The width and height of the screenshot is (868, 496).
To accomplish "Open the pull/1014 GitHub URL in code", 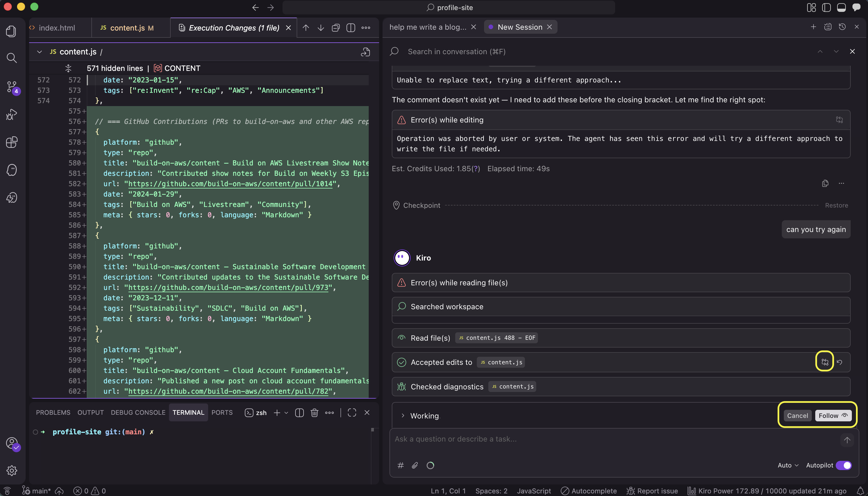I will point(230,184).
